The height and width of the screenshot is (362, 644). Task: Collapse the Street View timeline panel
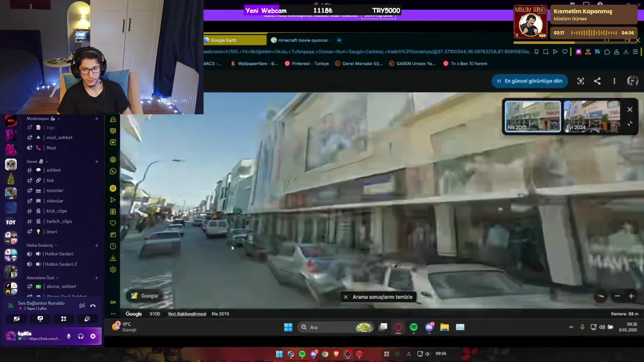630,123
